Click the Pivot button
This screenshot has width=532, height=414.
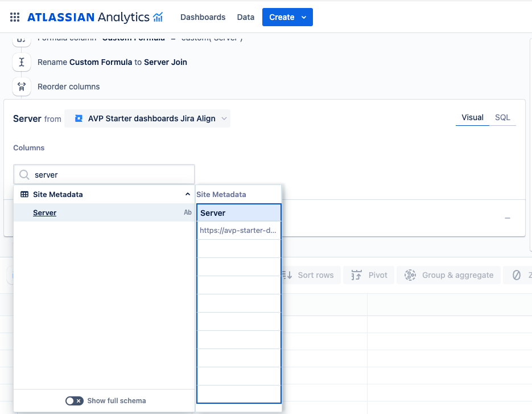click(369, 275)
